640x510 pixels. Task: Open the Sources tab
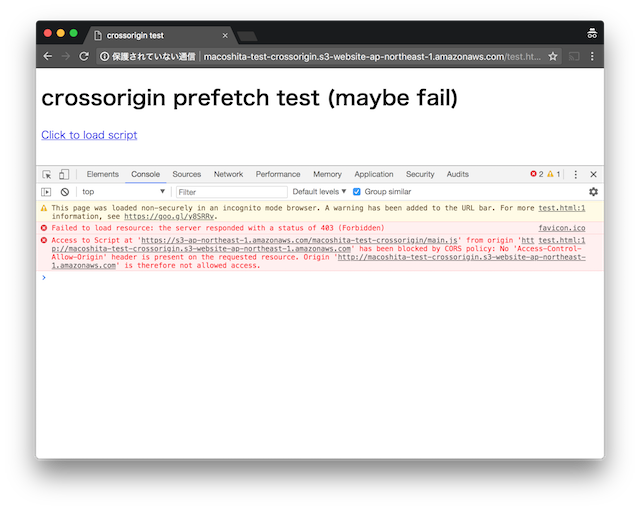point(186,174)
